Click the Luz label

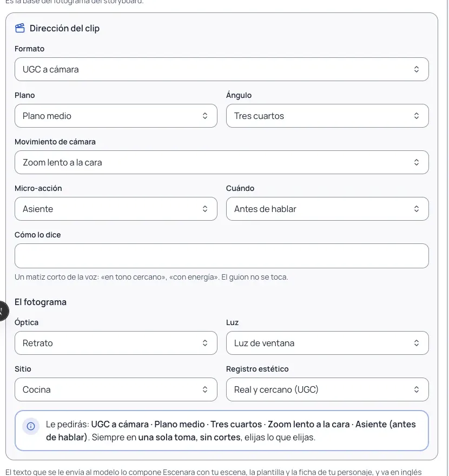[232, 322]
